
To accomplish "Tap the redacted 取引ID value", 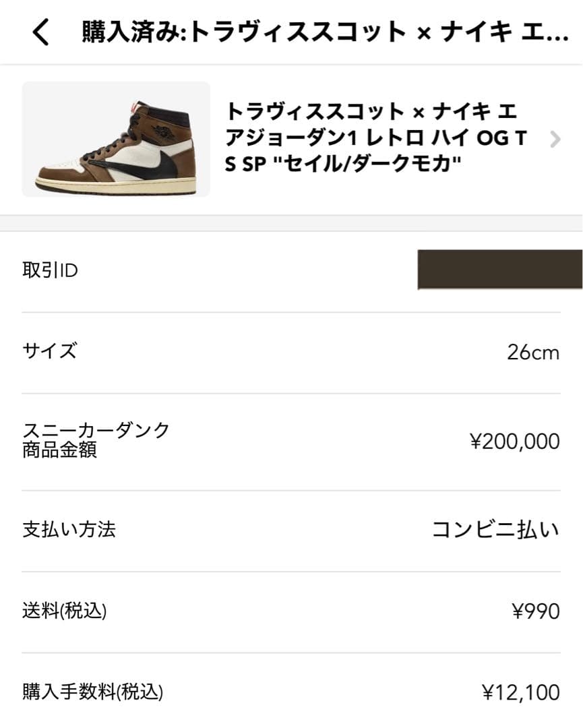I will point(500,270).
